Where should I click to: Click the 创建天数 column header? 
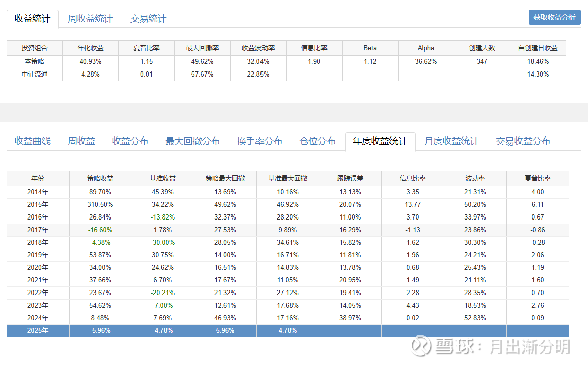click(x=482, y=48)
